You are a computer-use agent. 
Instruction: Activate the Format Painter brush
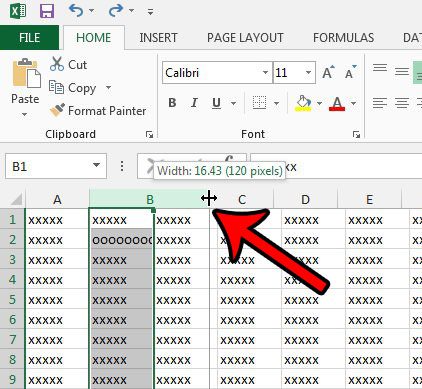tap(98, 111)
